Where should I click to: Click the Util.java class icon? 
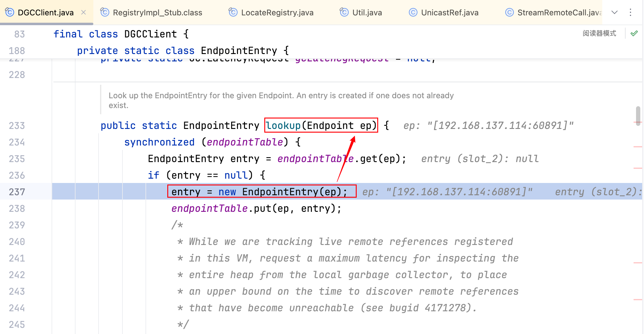344,12
